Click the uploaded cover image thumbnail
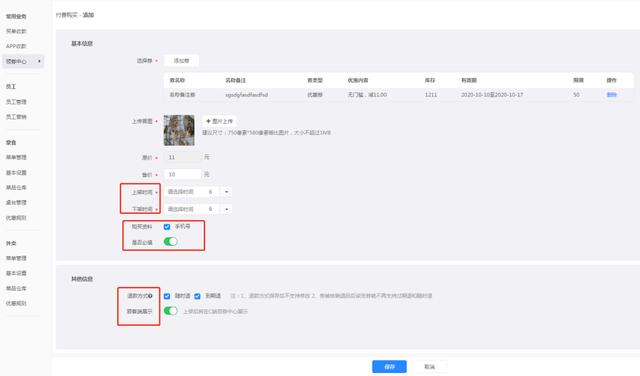This screenshot has width=640, height=376. click(x=179, y=130)
